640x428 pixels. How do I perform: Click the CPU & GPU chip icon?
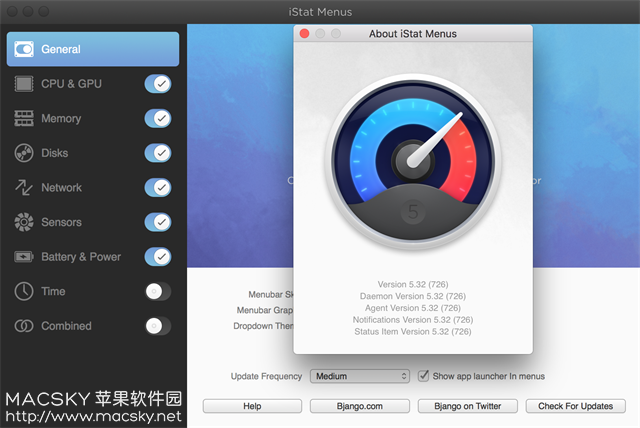tap(24, 84)
